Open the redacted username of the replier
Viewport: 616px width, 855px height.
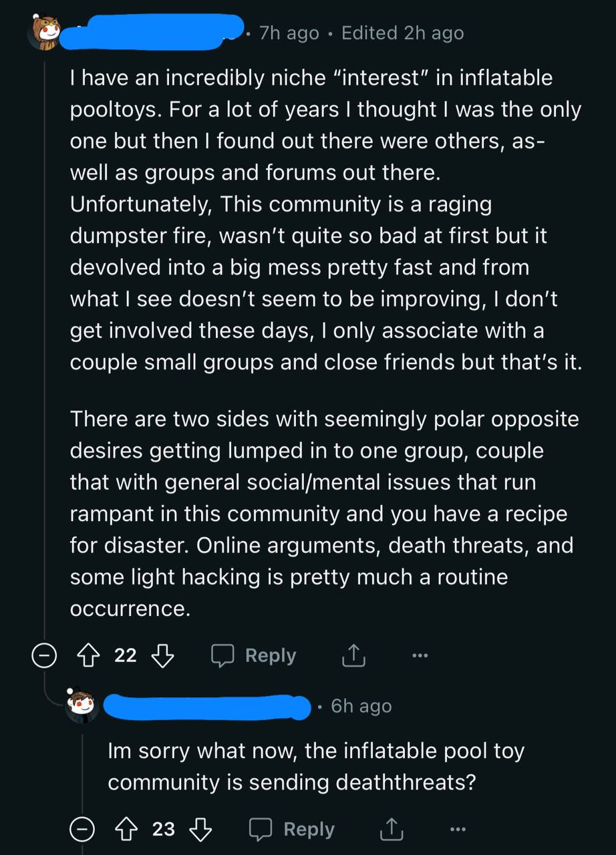tap(208, 707)
